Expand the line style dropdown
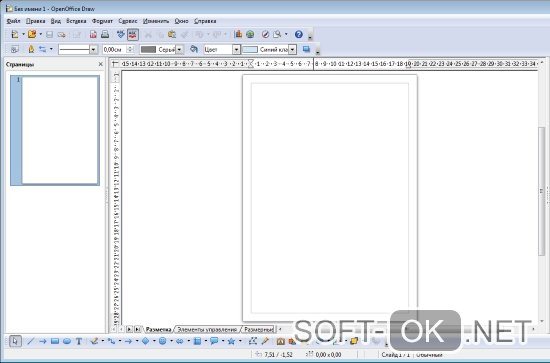Screen dimensions: 550x363 [93, 49]
